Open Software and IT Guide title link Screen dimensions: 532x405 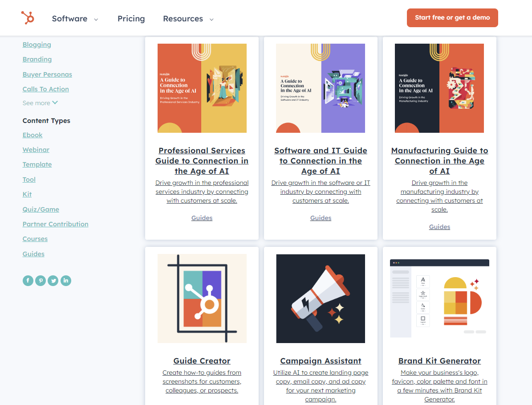tap(321, 160)
